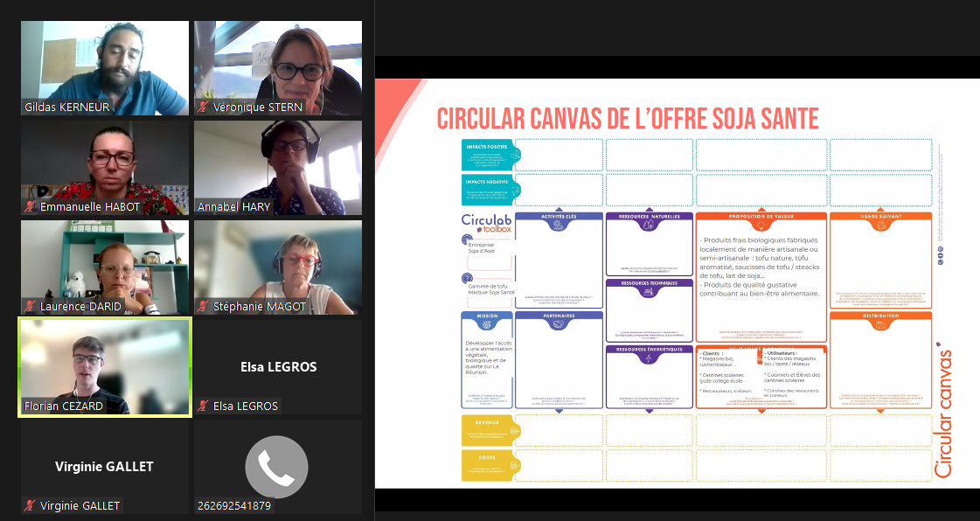This screenshot has width=980, height=521.
Task: Click the Usage Suivant header icon
Action: pos(880,226)
